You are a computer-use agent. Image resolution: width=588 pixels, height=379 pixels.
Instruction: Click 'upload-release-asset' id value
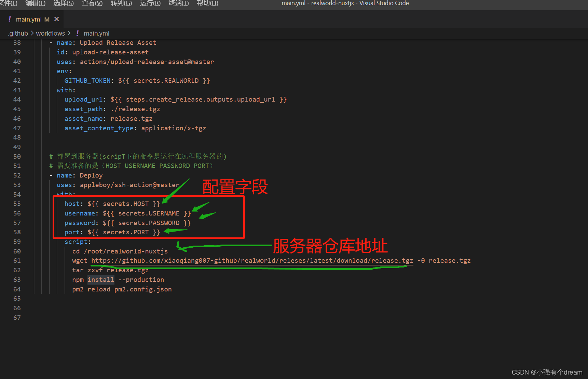click(x=110, y=52)
